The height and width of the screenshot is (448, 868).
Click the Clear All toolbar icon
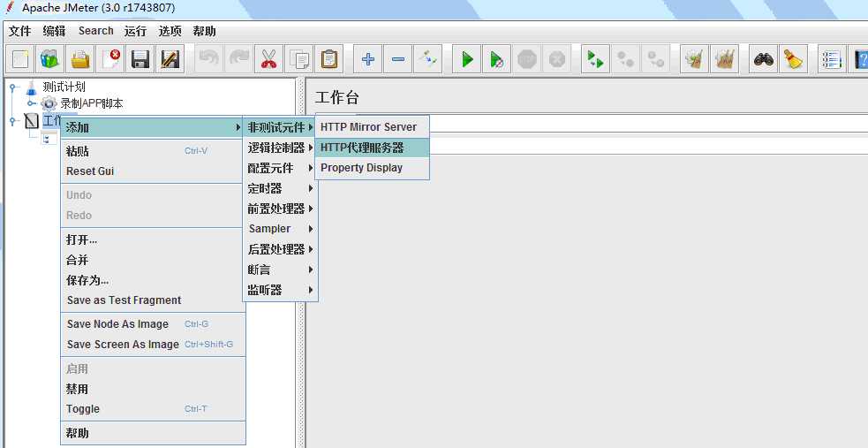pyautogui.click(x=724, y=58)
